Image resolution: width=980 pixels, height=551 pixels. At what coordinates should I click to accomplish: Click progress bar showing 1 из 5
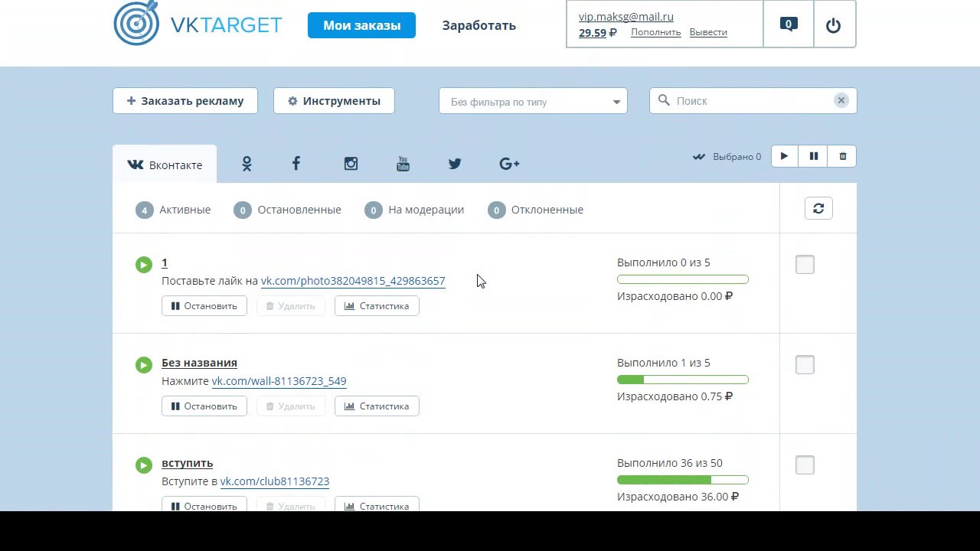pos(683,380)
